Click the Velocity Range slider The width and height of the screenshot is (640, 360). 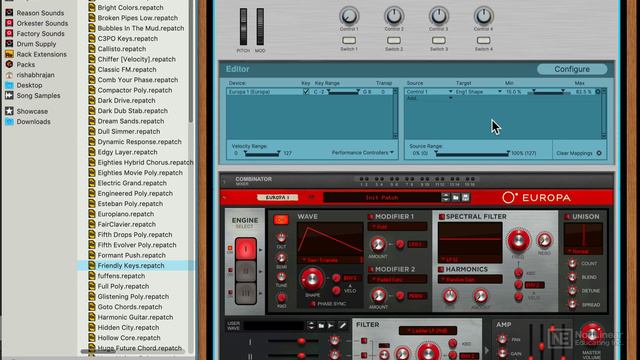(262, 154)
